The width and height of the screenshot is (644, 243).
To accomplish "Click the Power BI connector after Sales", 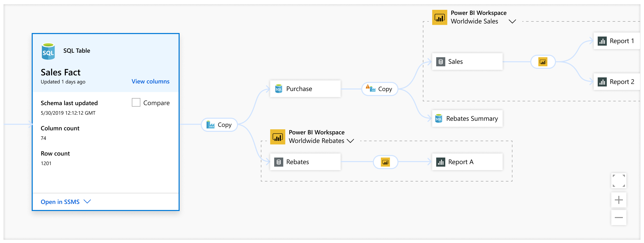I will [x=543, y=62].
